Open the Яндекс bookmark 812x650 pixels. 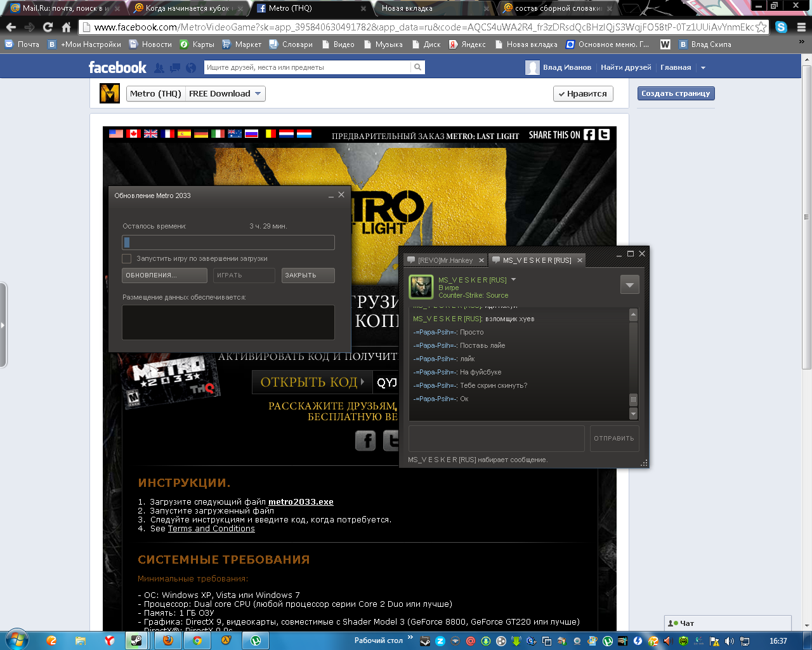click(468, 44)
